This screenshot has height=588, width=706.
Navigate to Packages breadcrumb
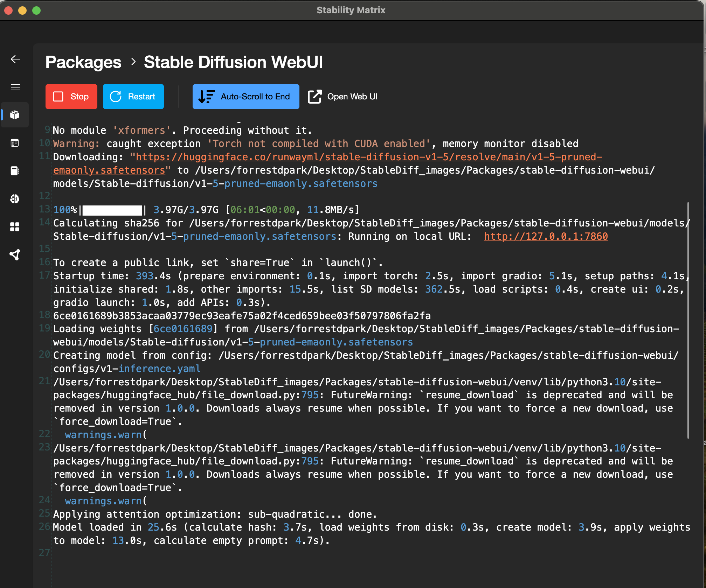pyautogui.click(x=83, y=62)
